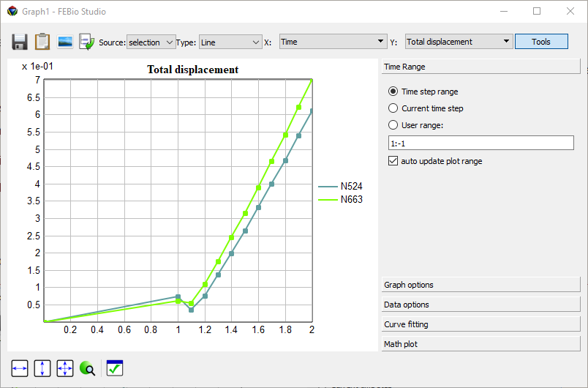This screenshot has height=388, width=588.
Task: Expand the Curve fitting section
Action: [x=480, y=324]
